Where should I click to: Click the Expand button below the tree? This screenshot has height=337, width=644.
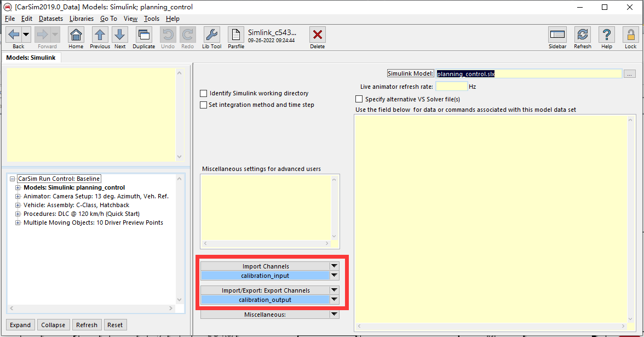(x=20, y=324)
